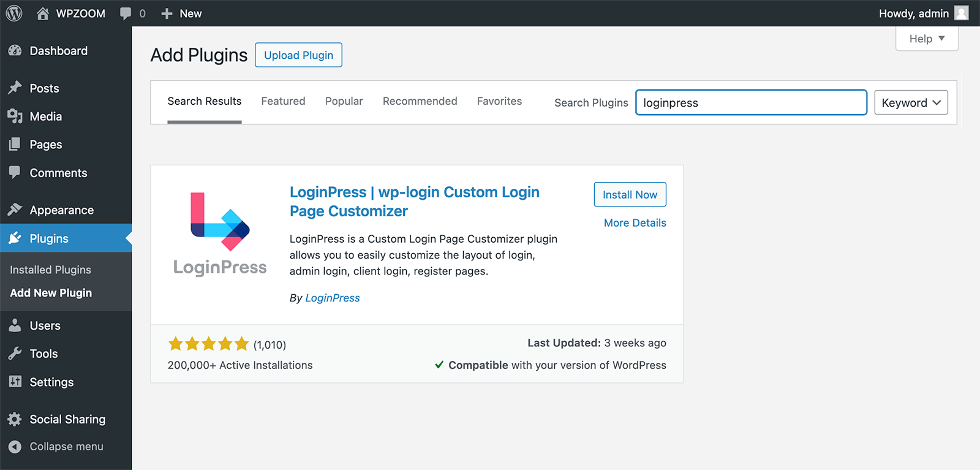Click Collapse menu text
This screenshot has width=980, height=470.
[66, 447]
